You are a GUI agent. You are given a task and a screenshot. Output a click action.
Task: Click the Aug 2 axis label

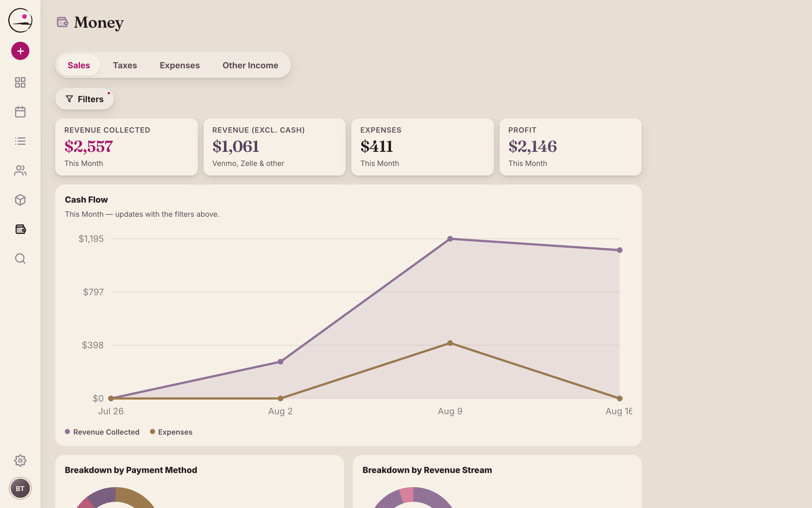(281, 411)
